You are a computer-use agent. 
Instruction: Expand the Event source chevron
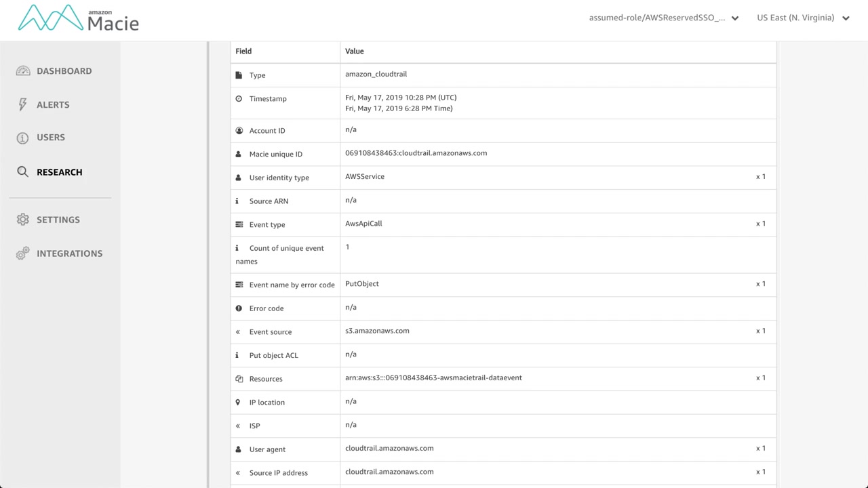[238, 332]
